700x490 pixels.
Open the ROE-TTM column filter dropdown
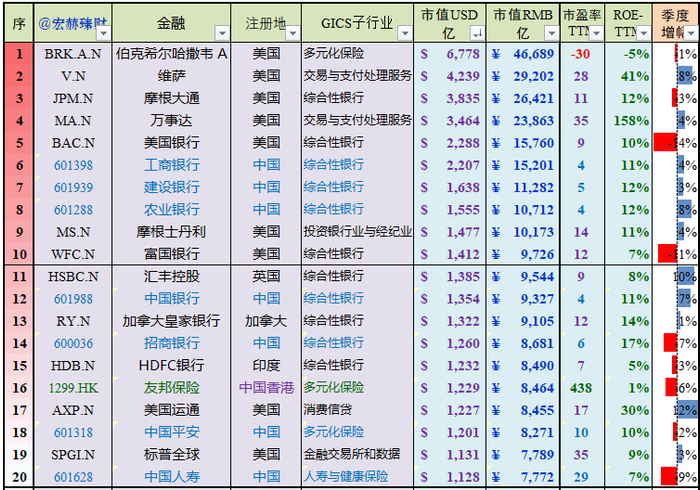point(643,33)
